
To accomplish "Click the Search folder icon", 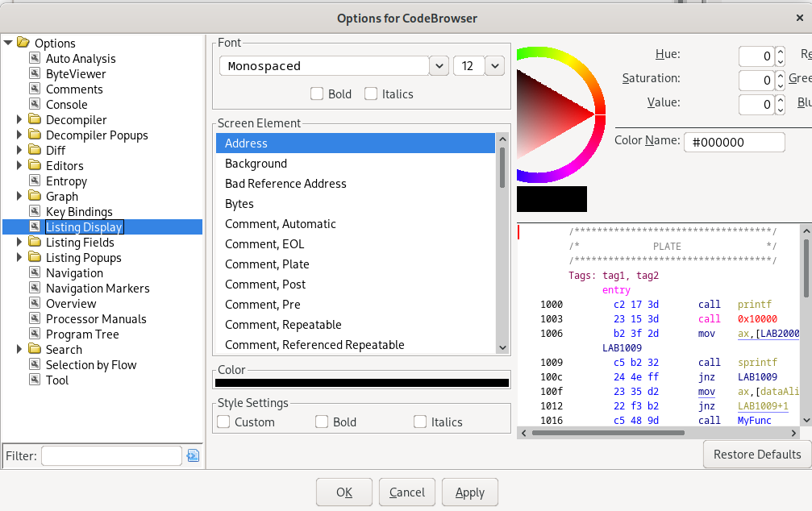I will pyautogui.click(x=35, y=349).
